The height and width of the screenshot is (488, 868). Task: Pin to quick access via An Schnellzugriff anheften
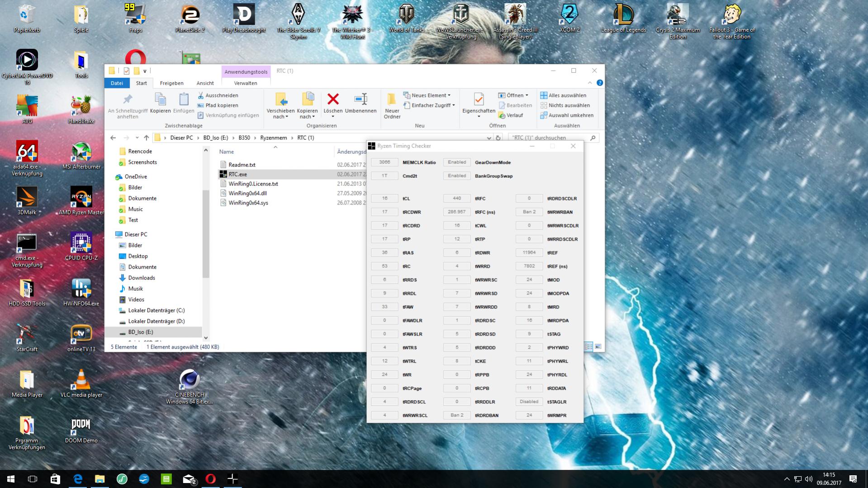coord(128,106)
